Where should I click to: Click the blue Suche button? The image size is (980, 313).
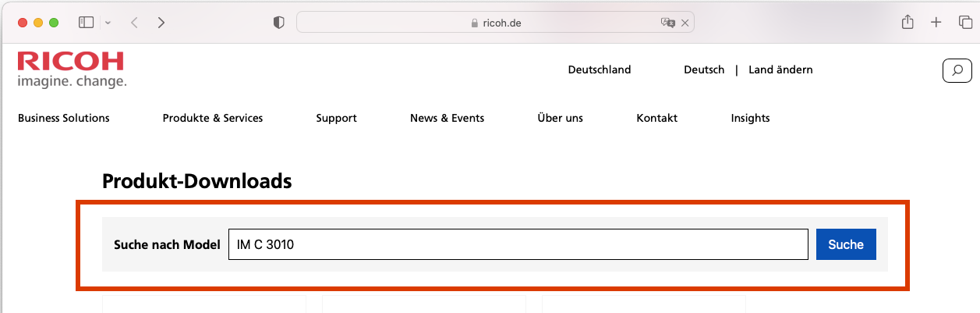point(846,244)
